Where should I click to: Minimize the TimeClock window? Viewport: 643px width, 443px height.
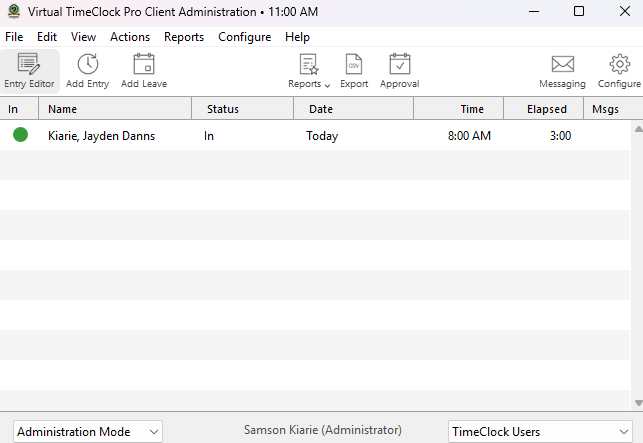pyautogui.click(x=534, y=11)
